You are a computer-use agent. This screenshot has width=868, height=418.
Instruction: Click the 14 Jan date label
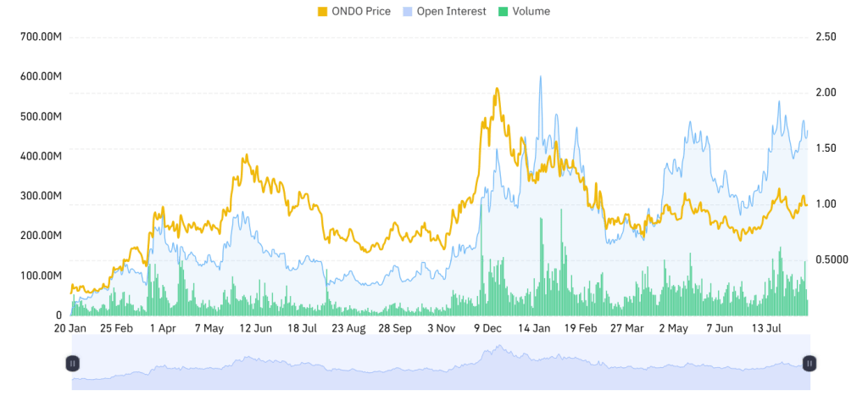[x=534, y=328]
